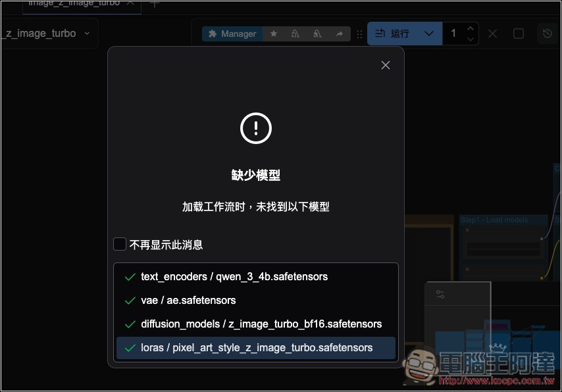This screenshot has width=562, height=392.
Task: Switch to the image_z_image_turbo tab
Action: click(x=76, y=4)
